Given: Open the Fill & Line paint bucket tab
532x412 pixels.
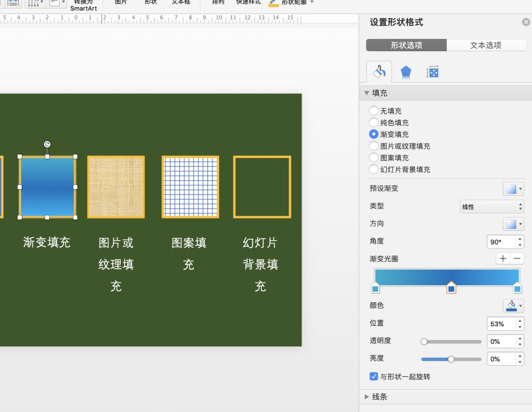Looking at the screenshot, I should coord(379,72).
